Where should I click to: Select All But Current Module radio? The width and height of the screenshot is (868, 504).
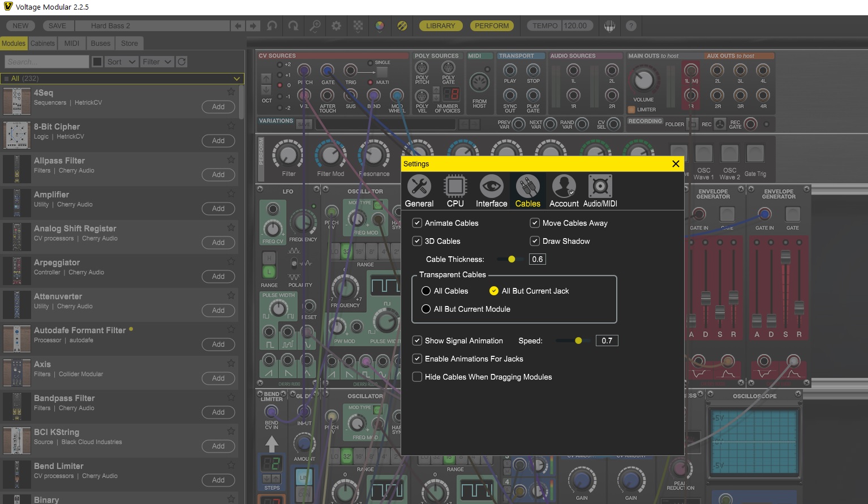[426, 309]
